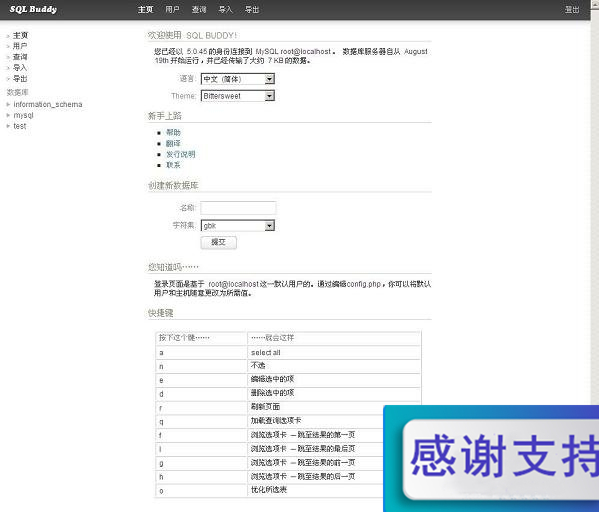Select 用户 in the left sidebar
599x512 pixels.
click(x=20, y=46)
